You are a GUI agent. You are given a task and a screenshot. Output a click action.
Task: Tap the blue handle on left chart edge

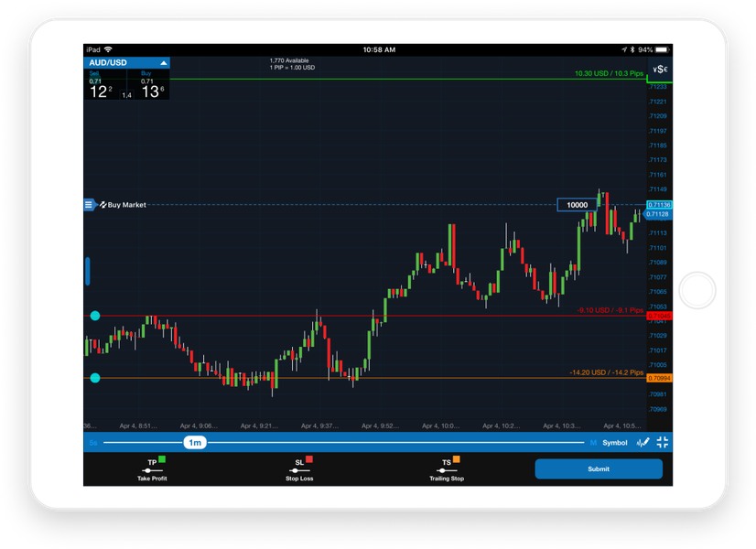click(88, 271)
